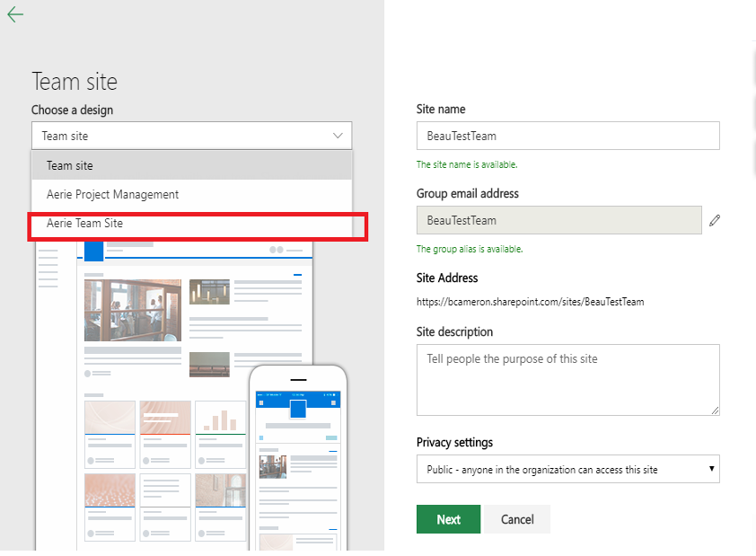Open the Privacy settings dropdown
756x556 pixels.
coord(568,469)
